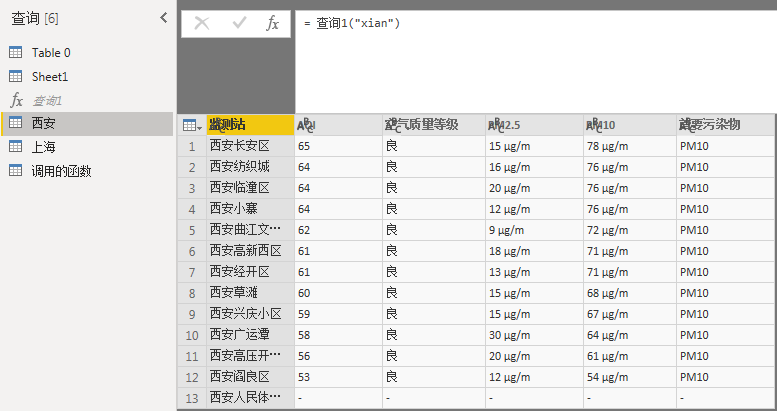The image size is (777, 411).
Task: Click the confirm checkmark formula button
Action: coord(239,23)
